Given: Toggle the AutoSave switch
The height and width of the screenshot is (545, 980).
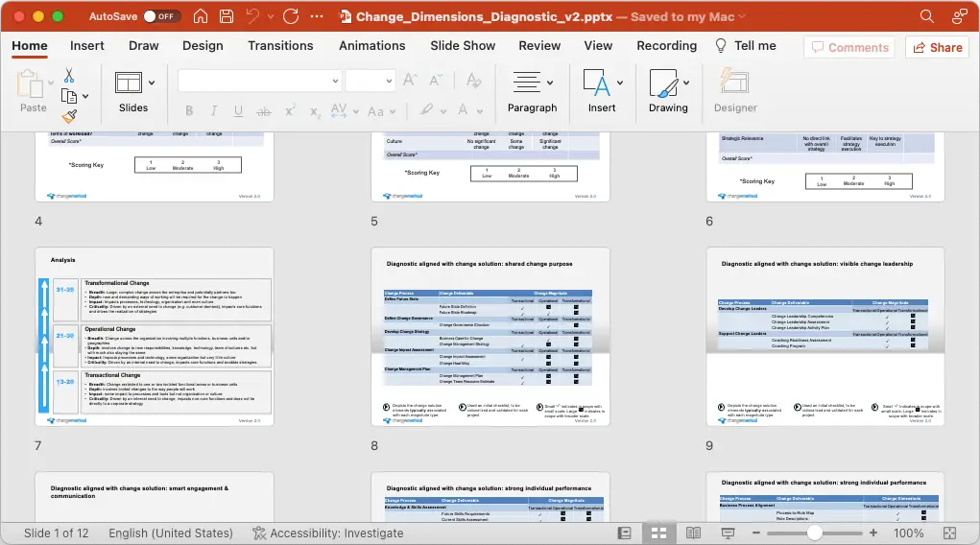Looking at the screenshot, I should pyautogui.click(x=160, y=16).
